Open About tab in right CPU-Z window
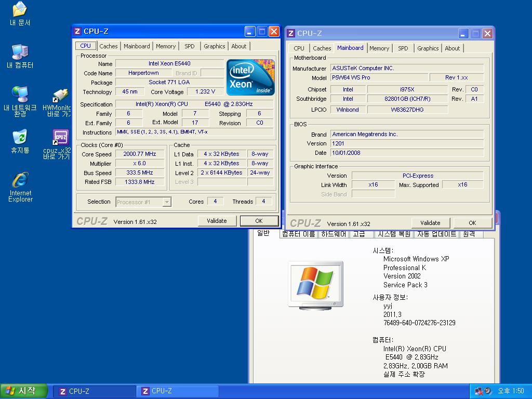The height and width of the screenshot is (399, 532). point(453,48)
